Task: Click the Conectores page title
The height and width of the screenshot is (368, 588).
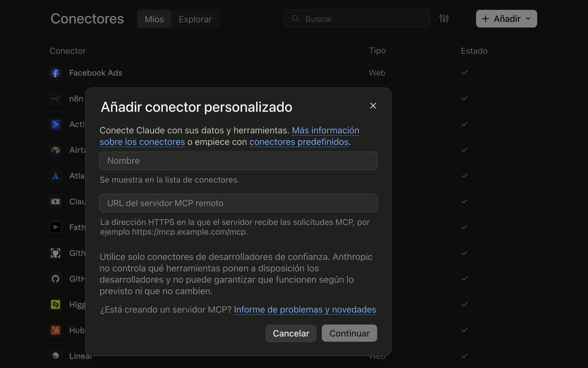Action: click(x=87, y=19)
